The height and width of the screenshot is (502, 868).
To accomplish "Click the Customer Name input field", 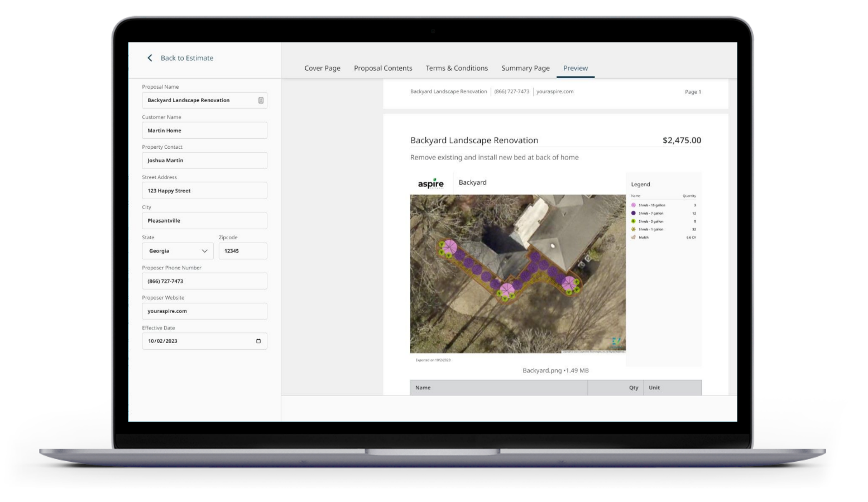I will [x=204, y=131].
